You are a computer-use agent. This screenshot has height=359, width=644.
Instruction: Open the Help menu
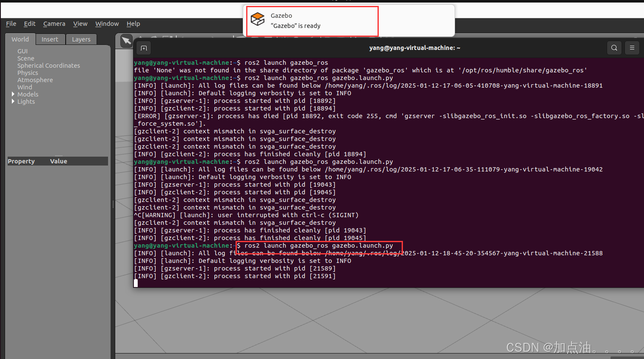[x=133, y=24]
